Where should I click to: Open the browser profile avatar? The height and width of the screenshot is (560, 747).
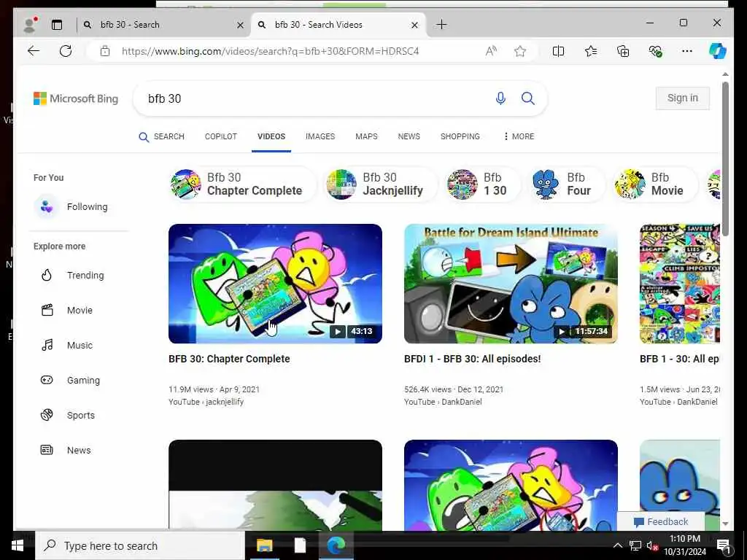tap(30, 25)
